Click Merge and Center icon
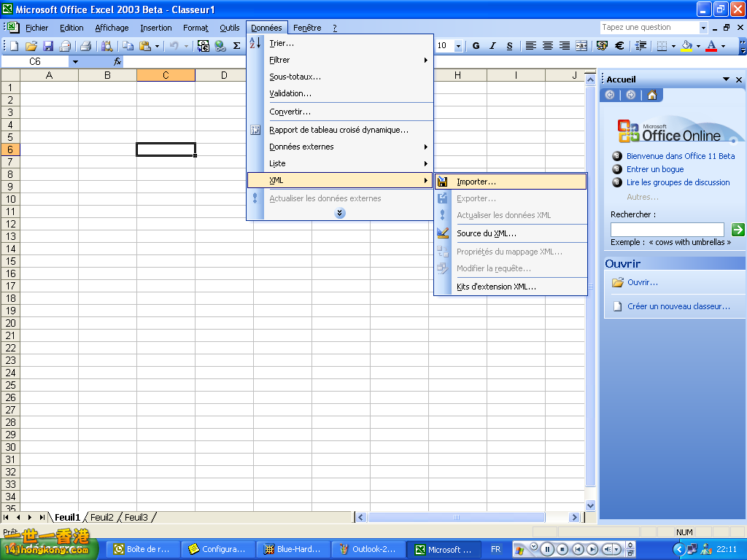The image size is (747, 560). [581, 46]
